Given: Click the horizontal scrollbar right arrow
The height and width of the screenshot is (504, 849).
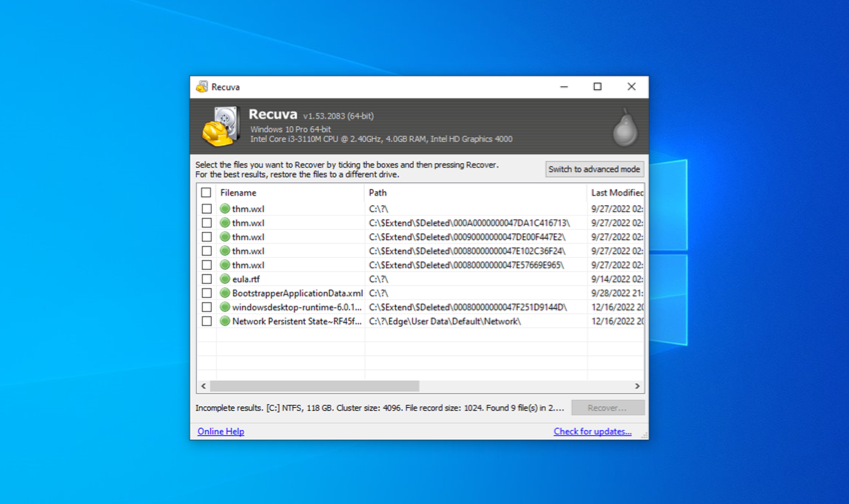Looking at the screenshot, I should coord(637,386).
